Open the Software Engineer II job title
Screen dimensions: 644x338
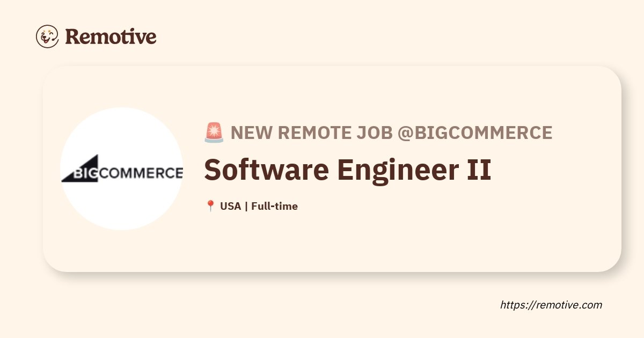coord(348,169)
